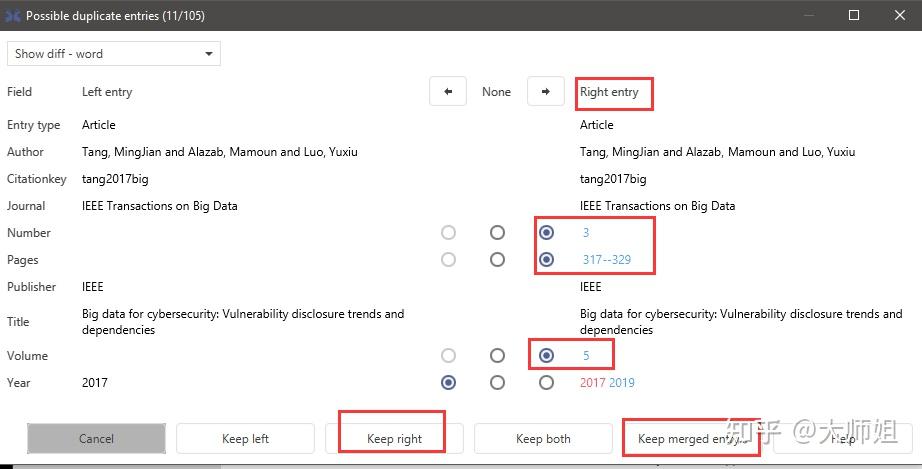Screen dimensions: 922x469
Task: Choose the Keep both button
Action: point(543,439)
